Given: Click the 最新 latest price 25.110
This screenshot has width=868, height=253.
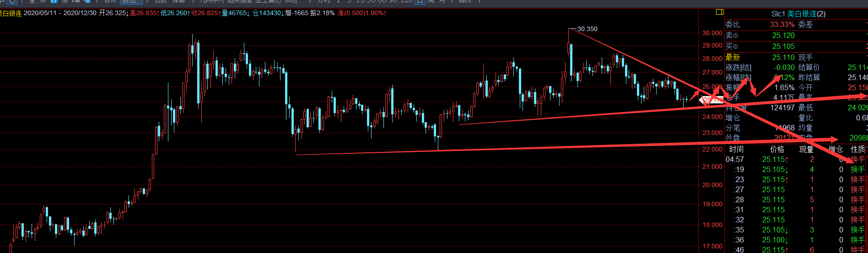Looking at the screenshot, I should click(783, 57).
